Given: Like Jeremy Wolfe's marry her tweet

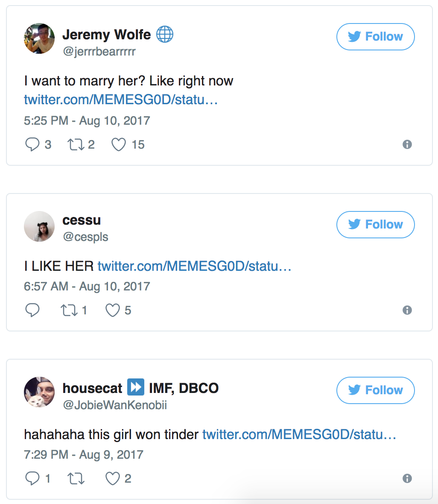Looking at the screenshot, I should [x=119, y=145].
